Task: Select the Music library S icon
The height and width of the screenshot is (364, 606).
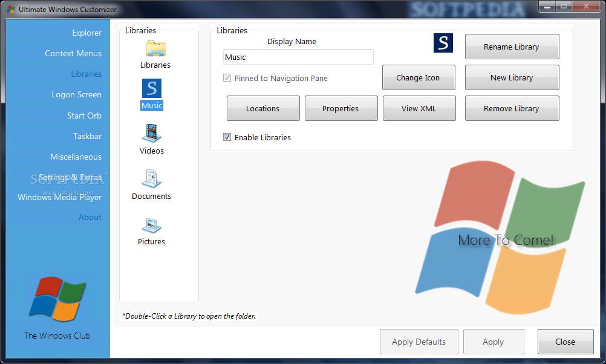Action: [x=152, y=88]
